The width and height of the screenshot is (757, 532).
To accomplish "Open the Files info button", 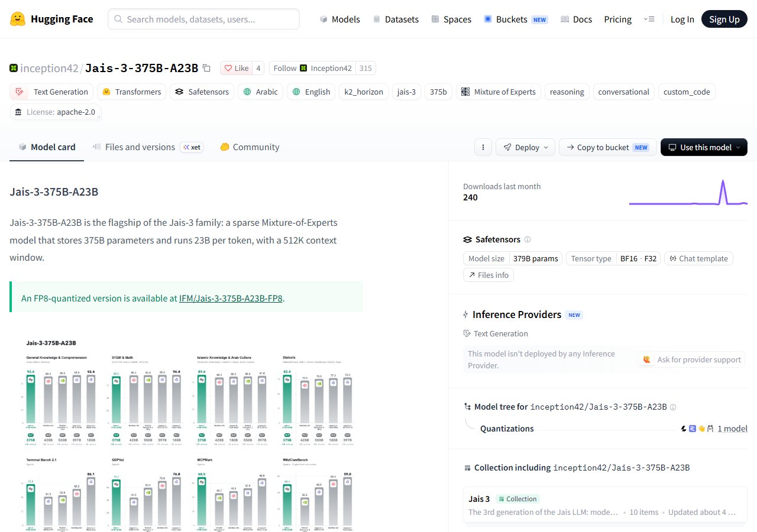I will tap(489, 275).
